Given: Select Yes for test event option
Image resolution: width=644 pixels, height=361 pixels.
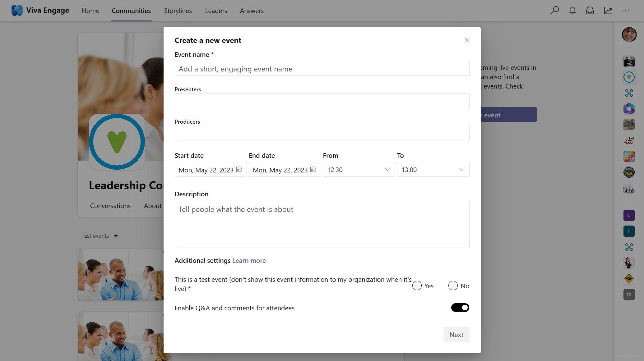Looking at the screenshot, I should (x=417, y=285).
